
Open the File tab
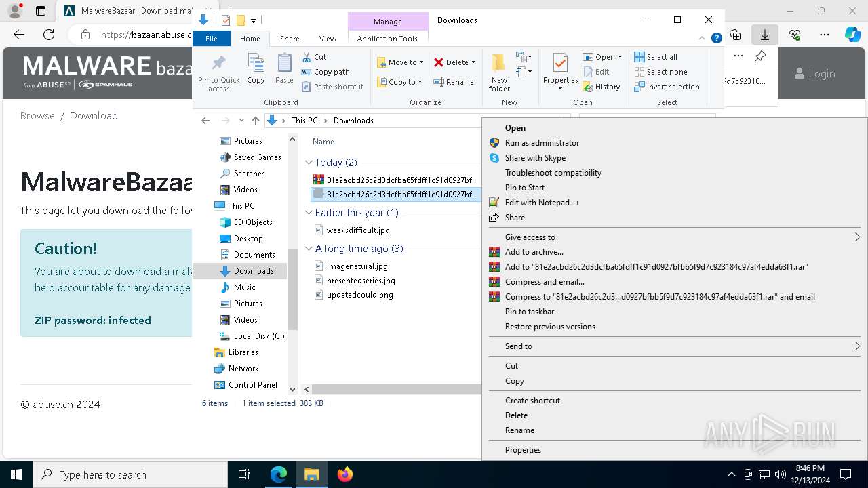coord(212,39)
